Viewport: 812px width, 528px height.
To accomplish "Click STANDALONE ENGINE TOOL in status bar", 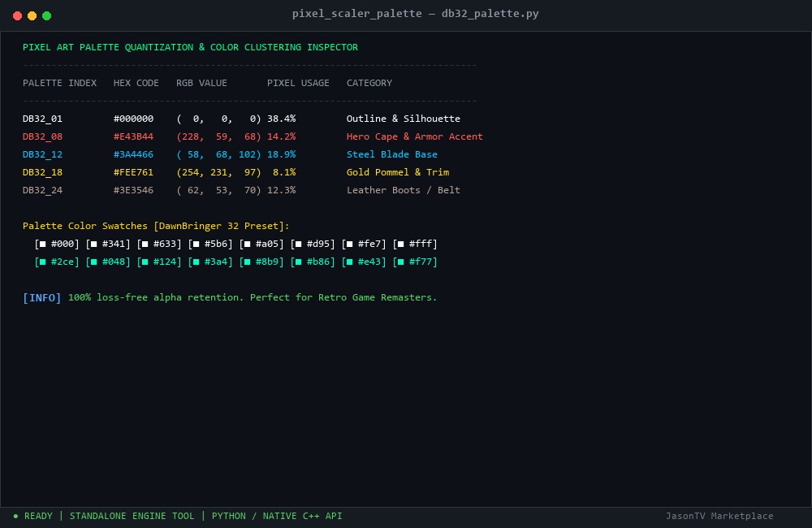I will 132,516.
